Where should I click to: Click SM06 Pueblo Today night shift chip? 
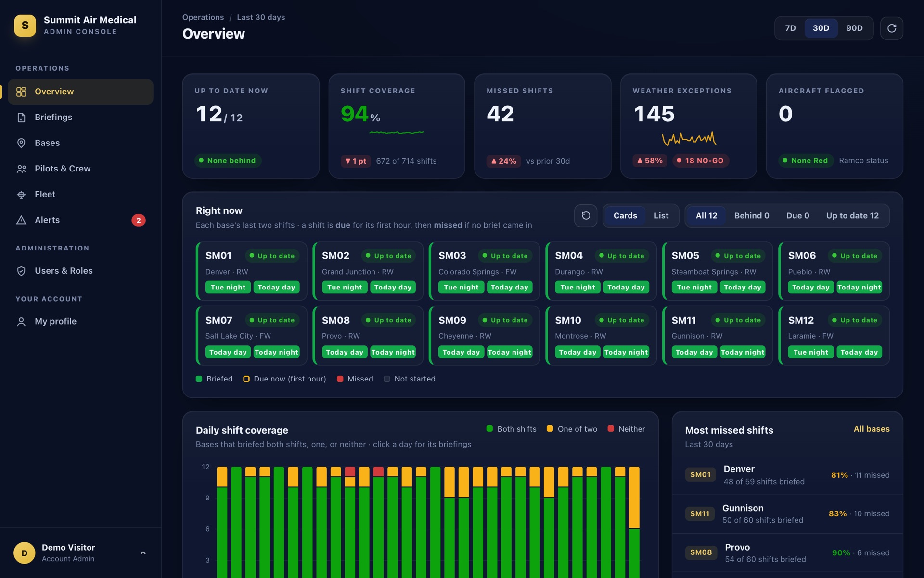[859, 288]
